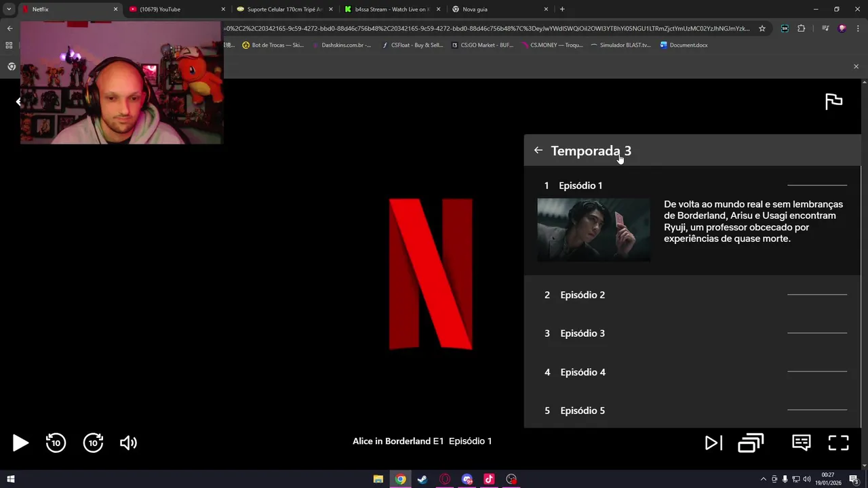Click the browser back arrow
This screenshot has width=868, height=488.
coord(9,28)
